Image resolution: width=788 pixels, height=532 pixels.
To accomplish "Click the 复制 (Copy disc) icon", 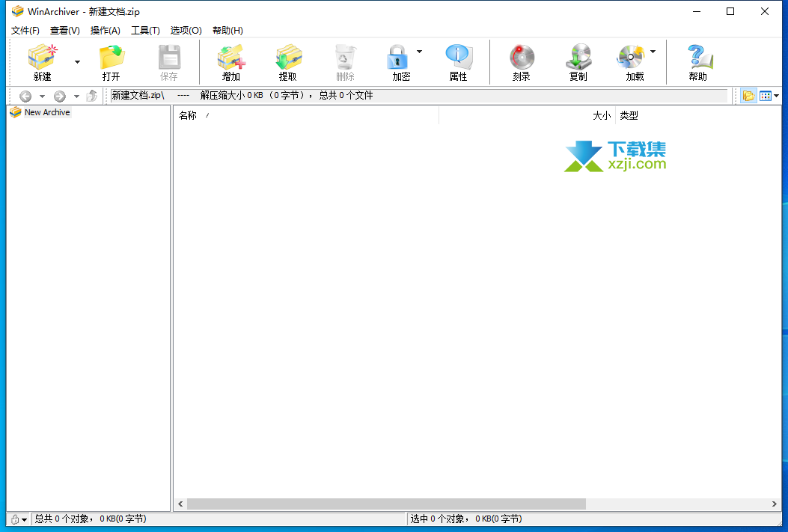I will coord(578,57).
